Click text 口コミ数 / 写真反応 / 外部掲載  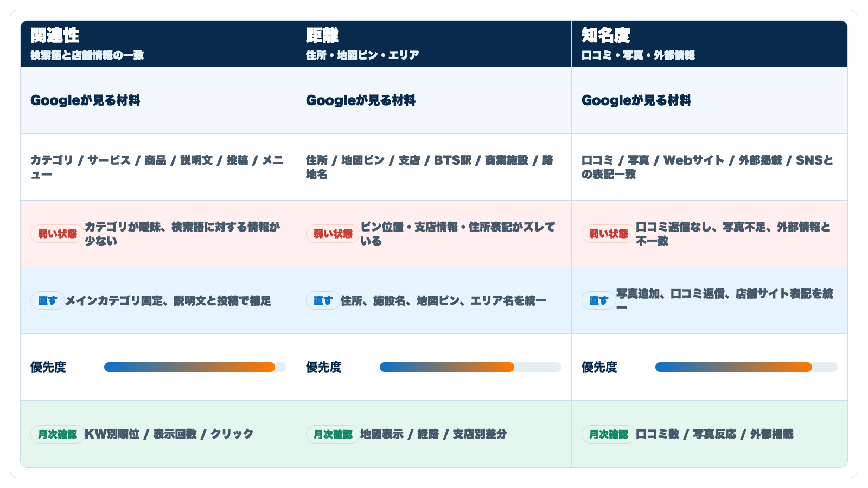[714, 434]
